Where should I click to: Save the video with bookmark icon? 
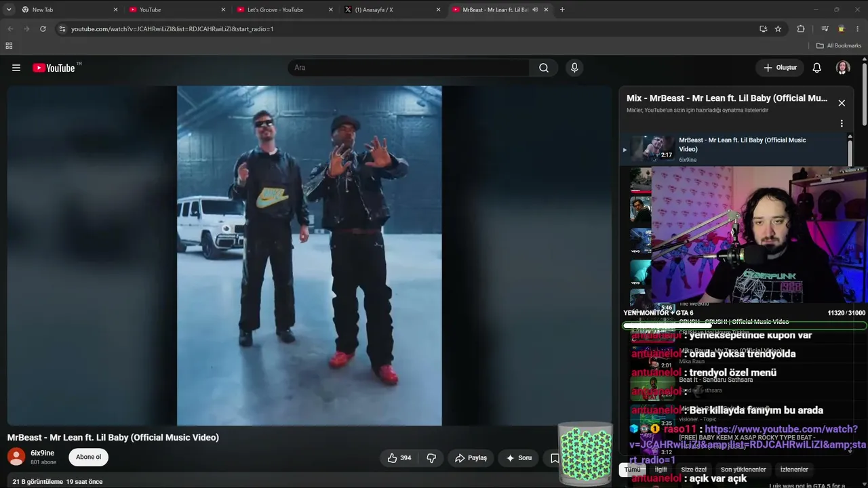(554, 458)
